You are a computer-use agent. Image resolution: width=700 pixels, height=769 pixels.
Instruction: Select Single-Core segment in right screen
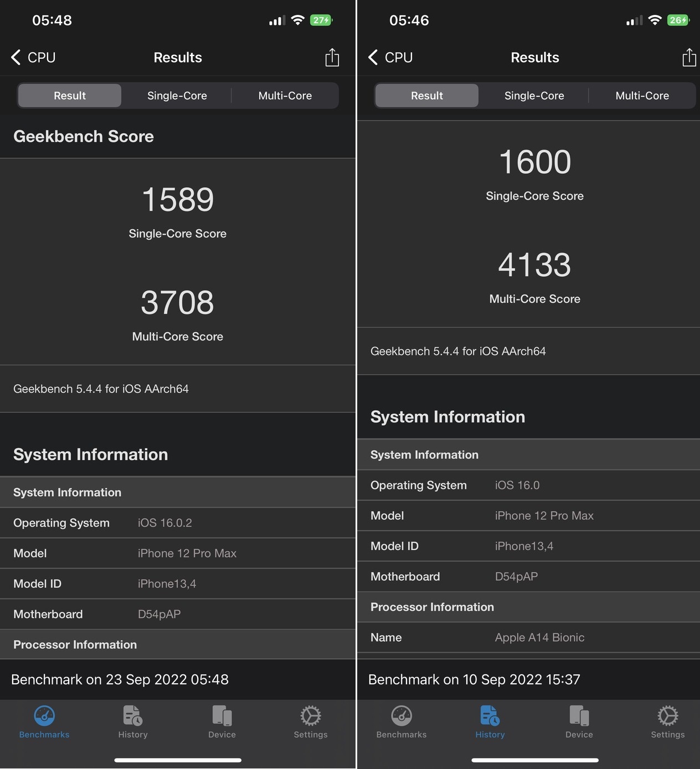pos(534,96)
